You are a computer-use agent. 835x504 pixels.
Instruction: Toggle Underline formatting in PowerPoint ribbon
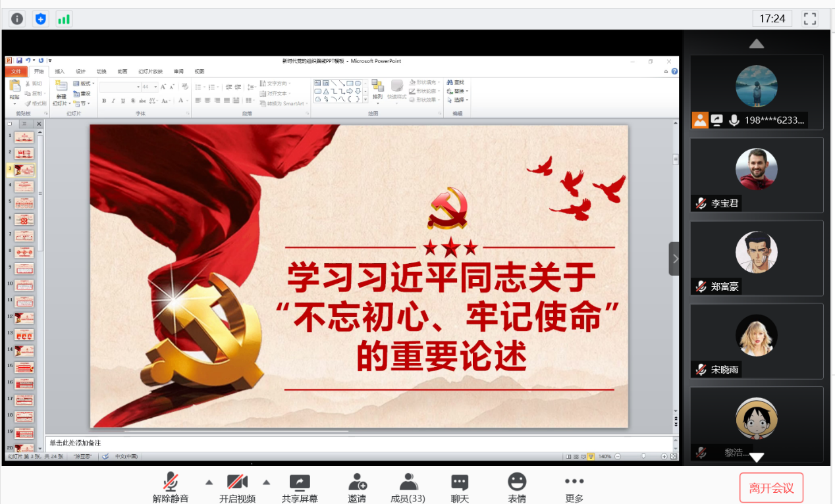coord(123,101)
